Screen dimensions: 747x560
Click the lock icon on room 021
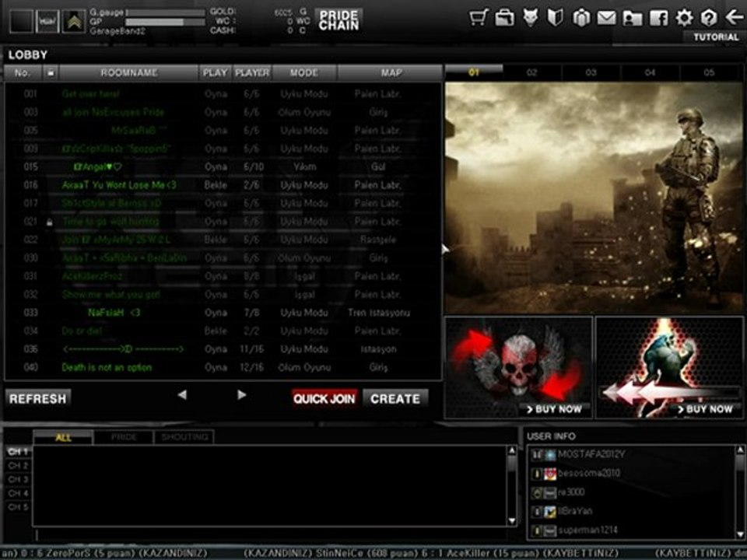[x=49, y=222]
